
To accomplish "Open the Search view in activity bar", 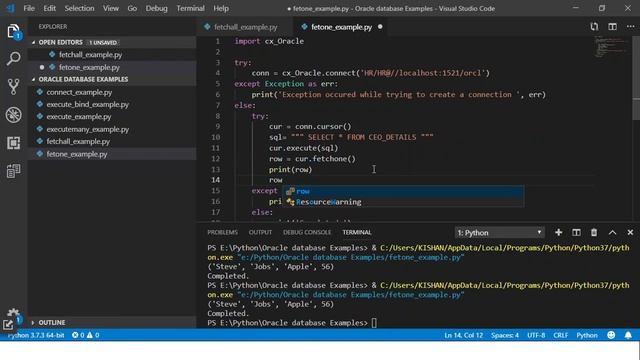I will pos(13,59).
